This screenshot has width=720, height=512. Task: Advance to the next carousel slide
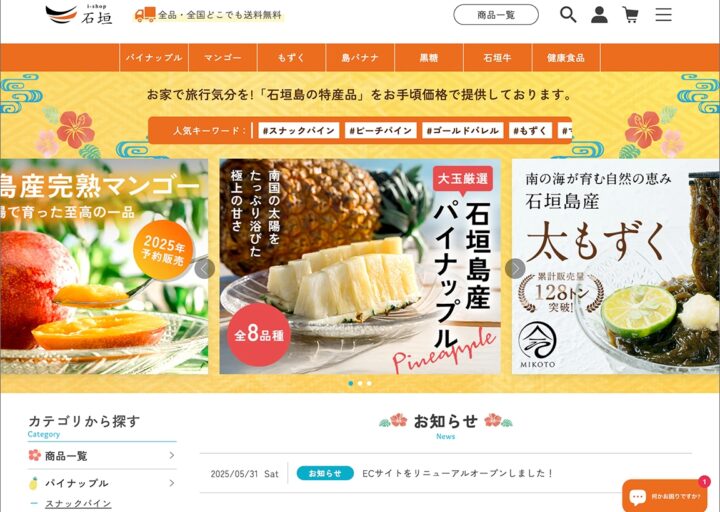coord(515,269)
